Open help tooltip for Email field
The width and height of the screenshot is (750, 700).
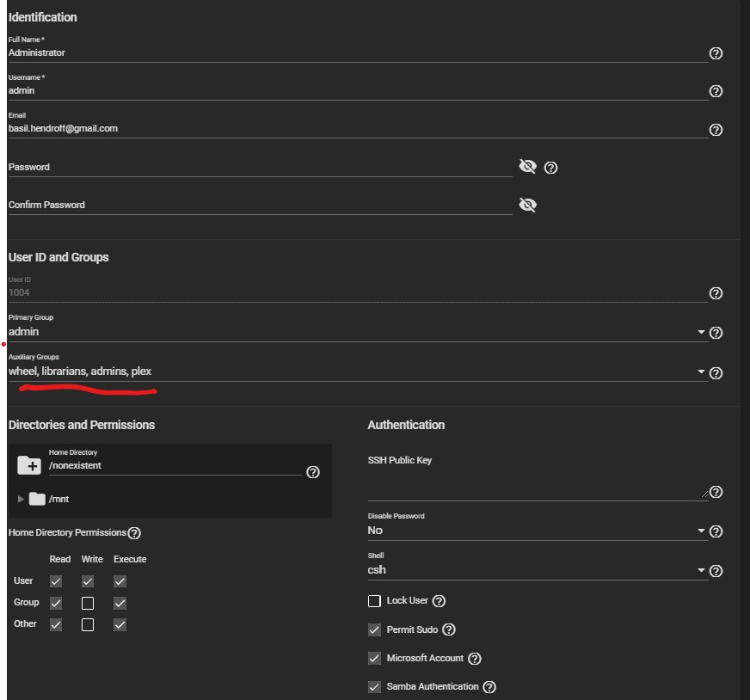716,130
